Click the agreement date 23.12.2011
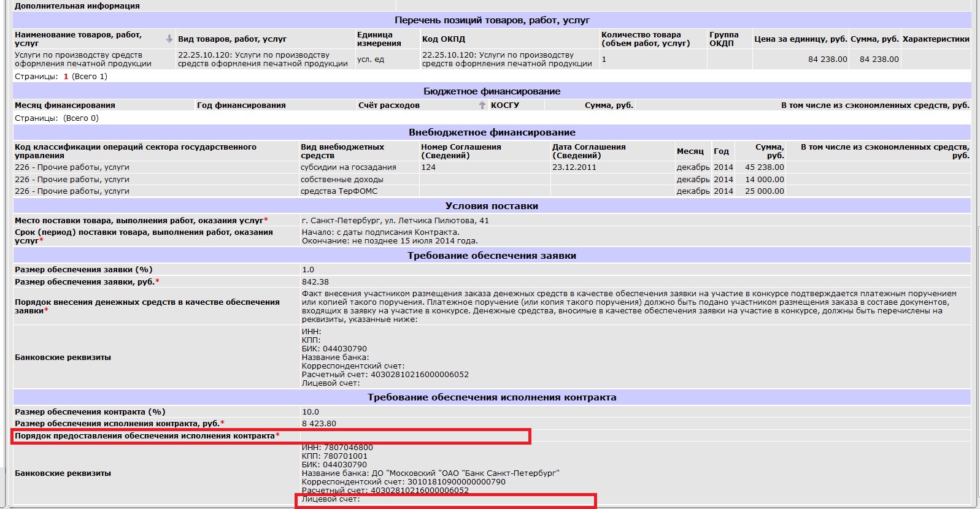This screenshot has height=509, width=980. tap(574, 167)
